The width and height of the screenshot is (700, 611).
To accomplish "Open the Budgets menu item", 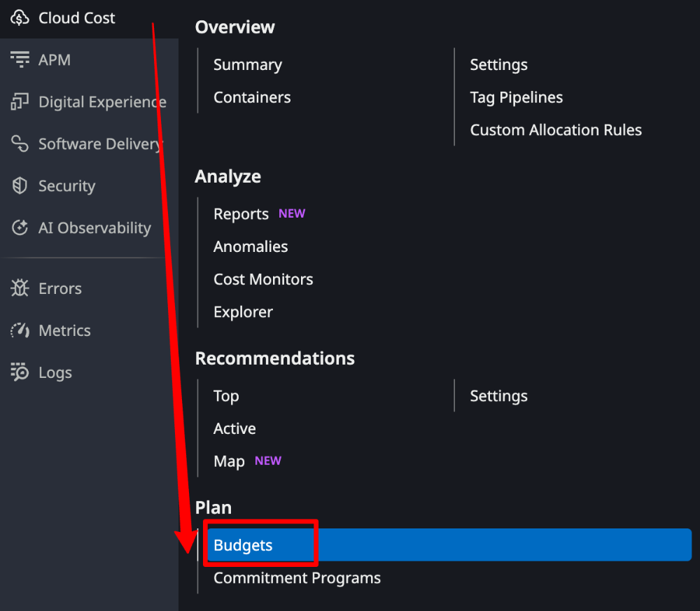I will click(x=243, y=545).
